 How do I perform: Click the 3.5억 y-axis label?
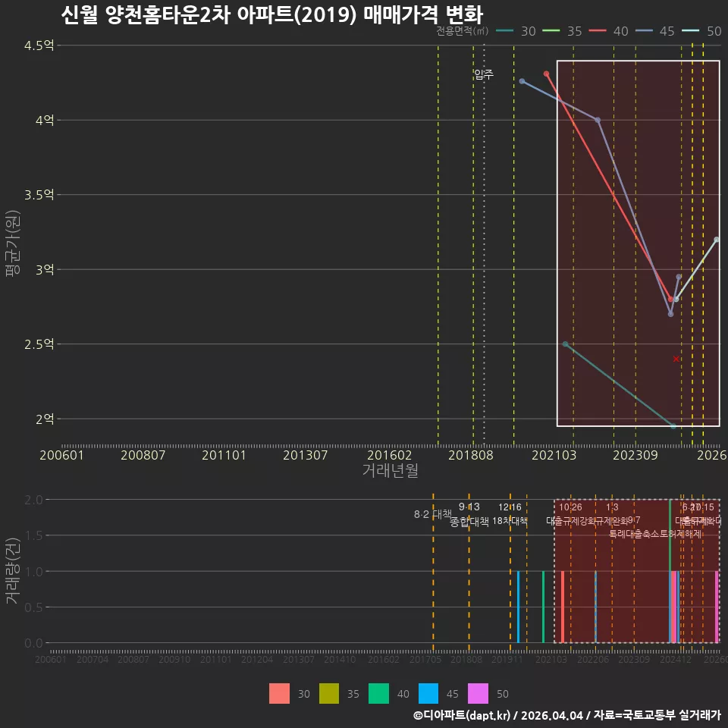(39, 195)
